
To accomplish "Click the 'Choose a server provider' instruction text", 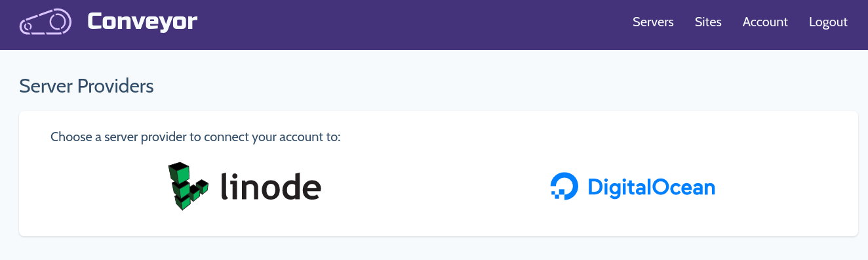I will tap(195, 138).
